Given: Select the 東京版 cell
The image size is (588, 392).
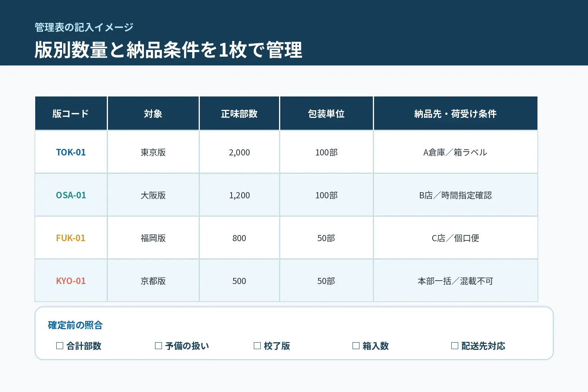Looking at the screenshot, I should tap(153, 152).
